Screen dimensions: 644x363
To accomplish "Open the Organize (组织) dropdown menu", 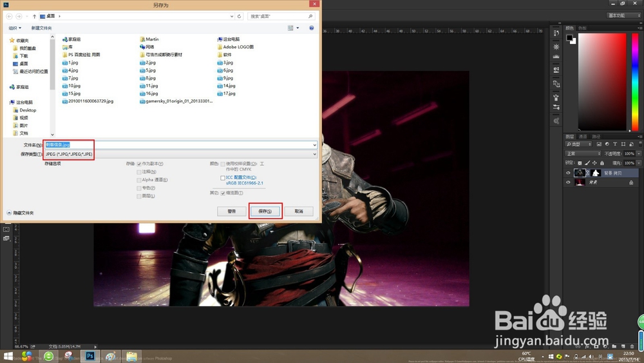I will click(x=15, y=28).
